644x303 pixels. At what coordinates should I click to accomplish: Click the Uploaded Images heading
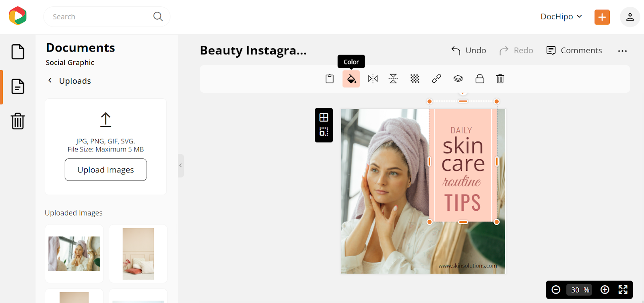[74, 213]
